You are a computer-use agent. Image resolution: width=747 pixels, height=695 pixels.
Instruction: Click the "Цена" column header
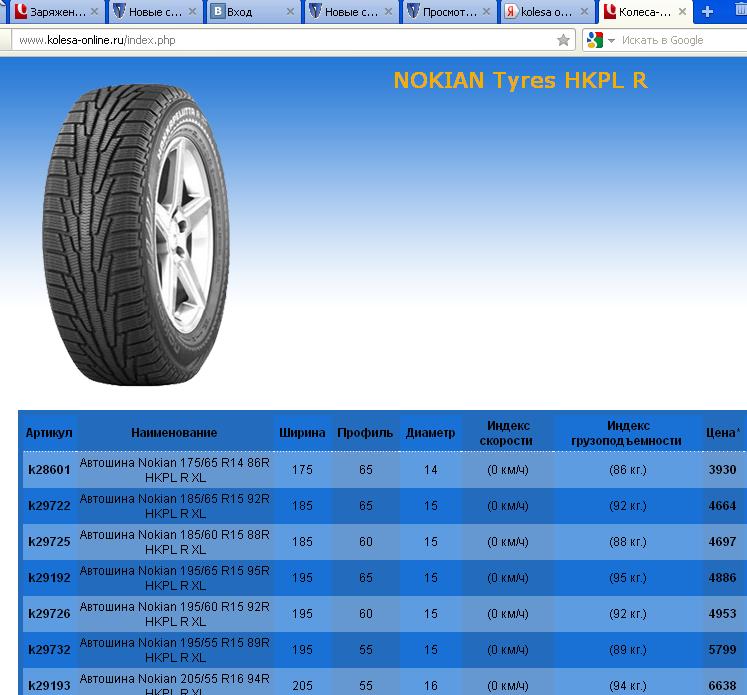723,433
